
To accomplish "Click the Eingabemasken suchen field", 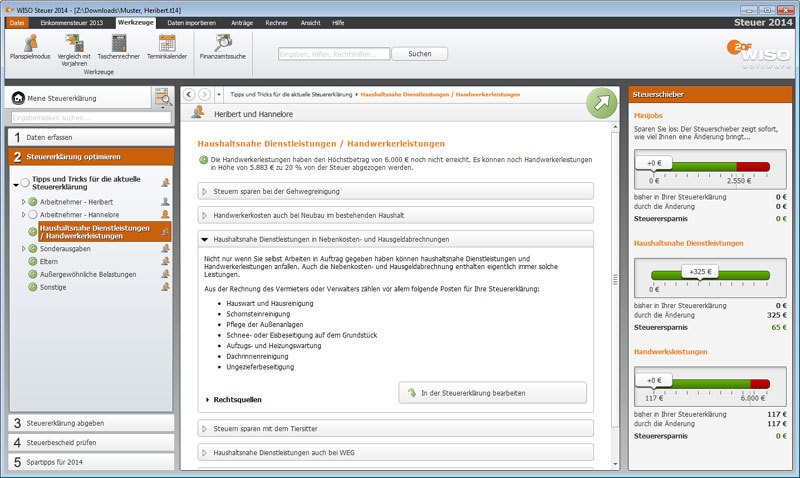I will (91, 118).
